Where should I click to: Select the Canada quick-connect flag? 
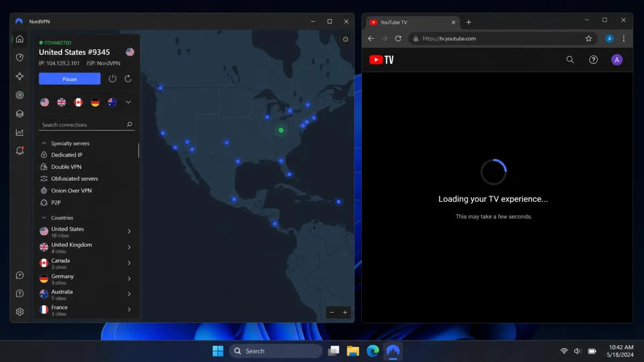click(x=78, y=102)
